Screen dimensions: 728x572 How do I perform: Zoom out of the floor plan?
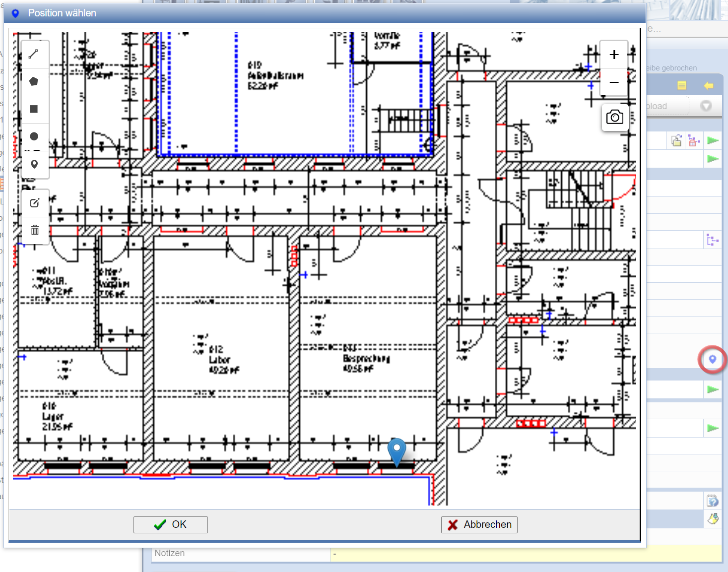pos(614,82)
